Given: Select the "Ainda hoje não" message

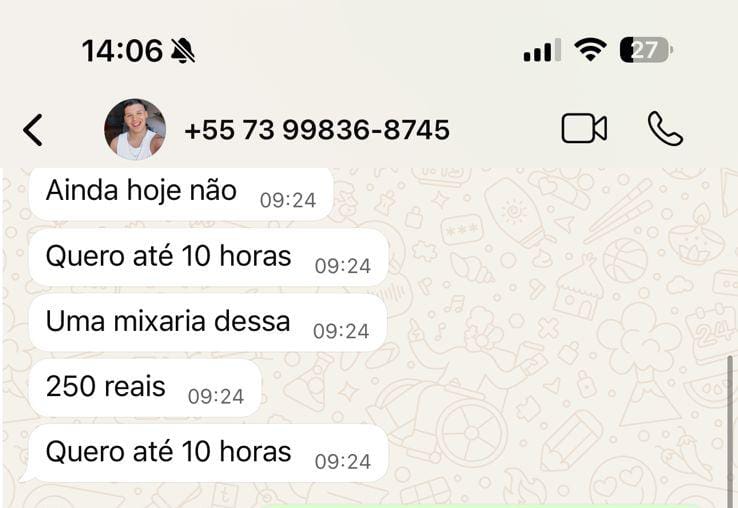Looking at the screenshot, I should [x=181, y=193].
